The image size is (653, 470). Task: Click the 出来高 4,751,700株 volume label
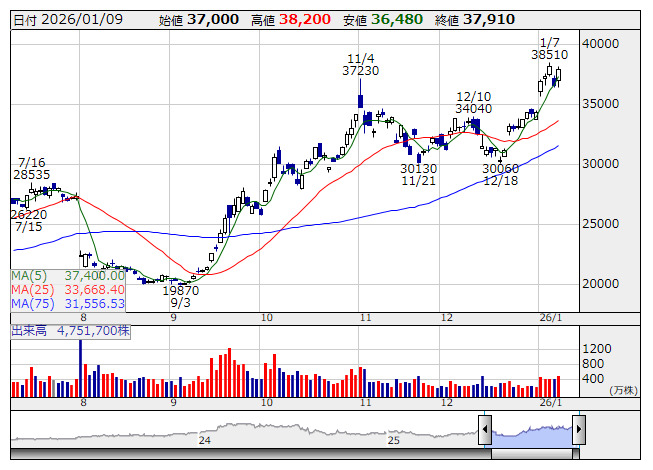click(70, 331)
